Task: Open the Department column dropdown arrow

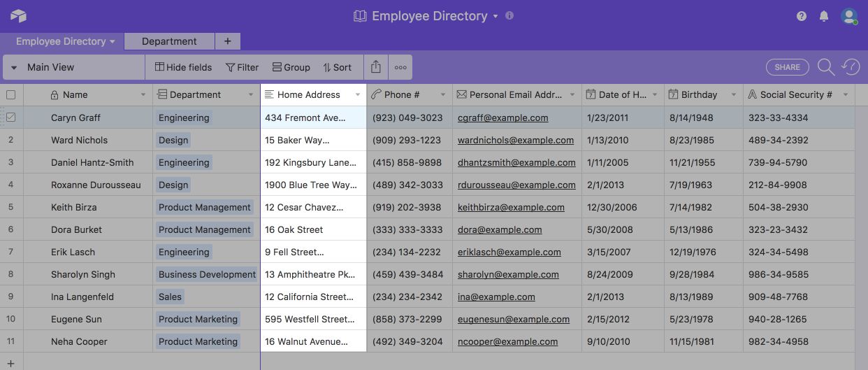Action: [x=251, y=94]
